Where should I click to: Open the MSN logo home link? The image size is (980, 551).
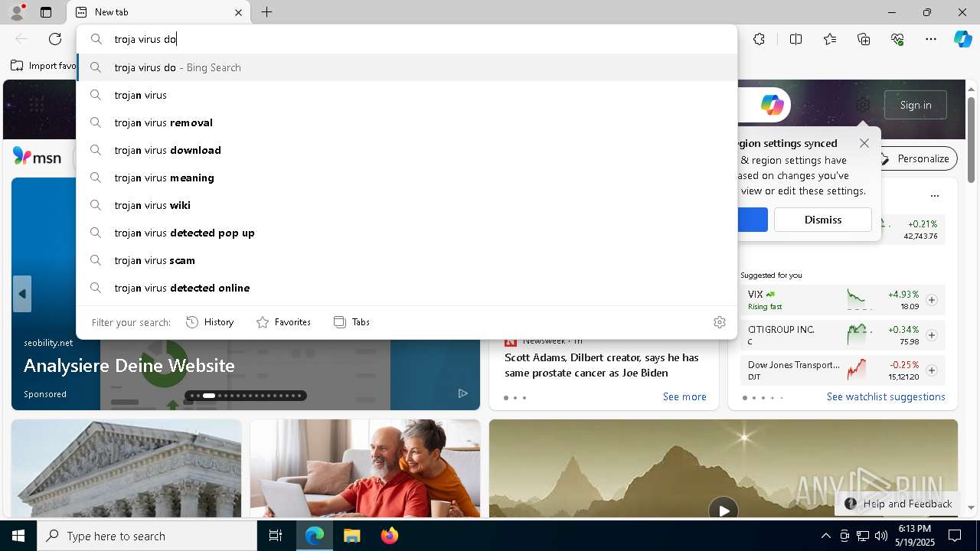tap(37, 157)
